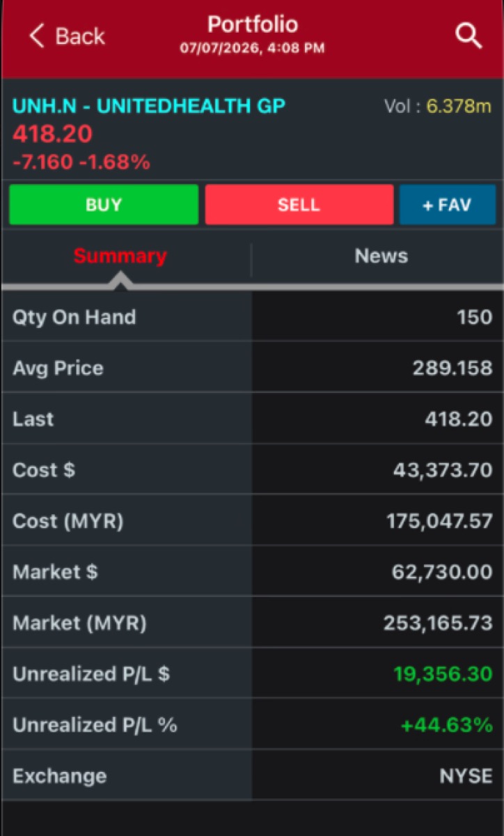Select the Last row value 418.20
Screen dimensions: 504x836
(x=459, y=419)
